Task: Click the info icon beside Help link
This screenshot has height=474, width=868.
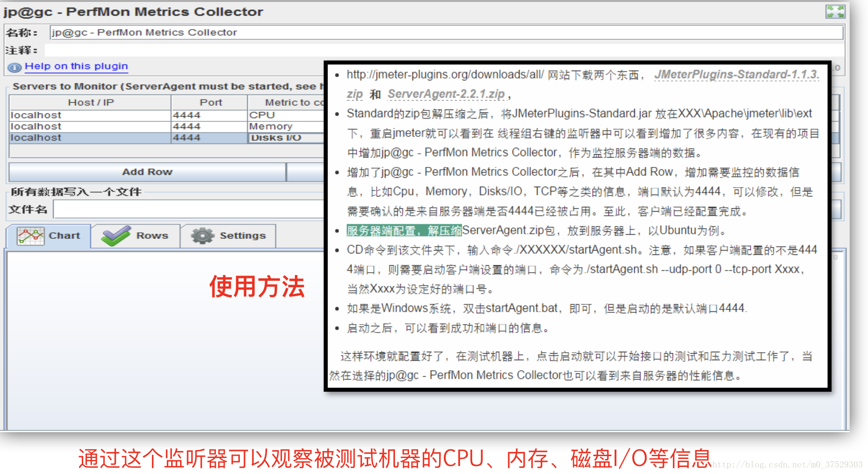Action: [15, 68]
